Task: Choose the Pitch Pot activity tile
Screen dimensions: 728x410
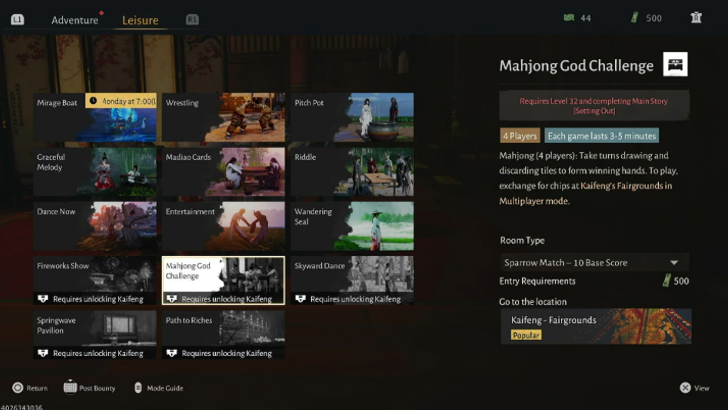Action: 351,118
